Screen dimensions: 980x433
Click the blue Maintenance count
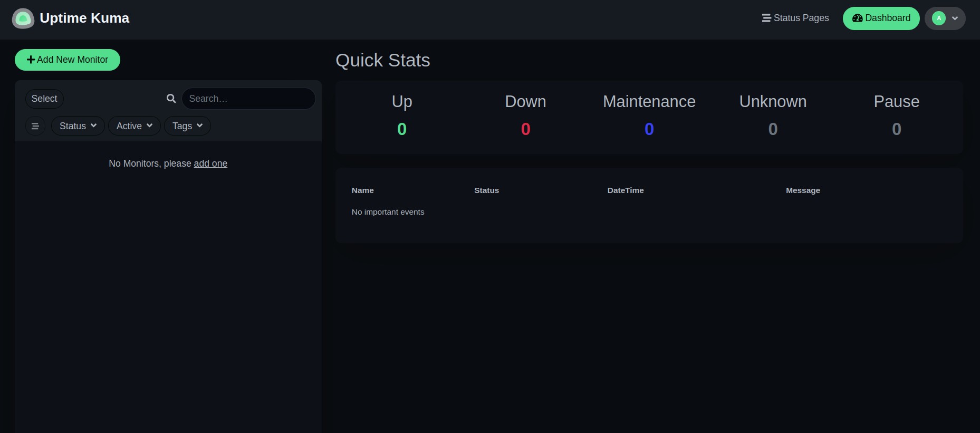tap(649, 129)
